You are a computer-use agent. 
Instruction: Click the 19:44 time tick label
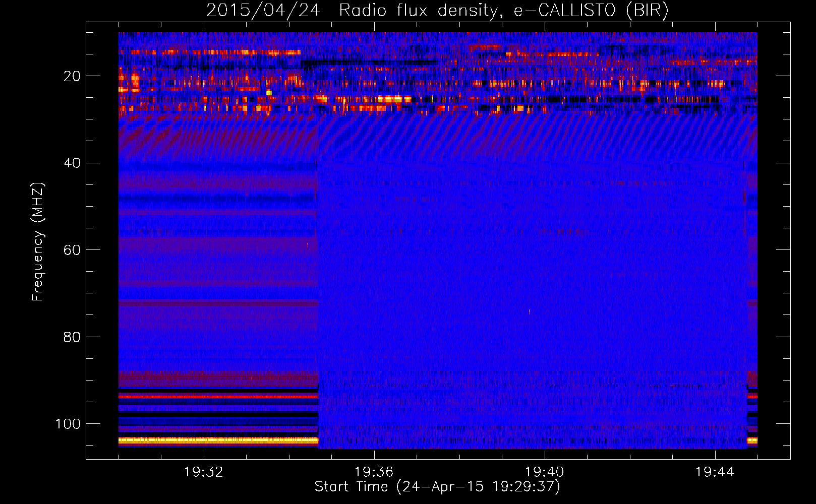(x=715, y=472)
